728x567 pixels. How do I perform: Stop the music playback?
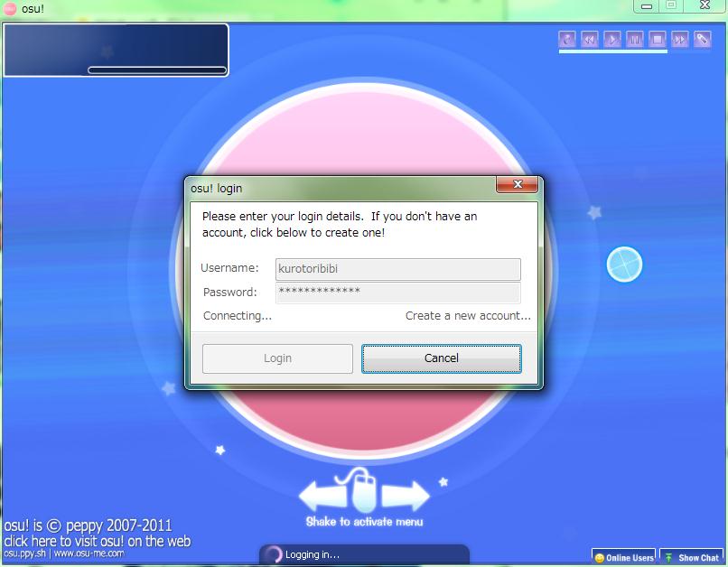[658, 40]
